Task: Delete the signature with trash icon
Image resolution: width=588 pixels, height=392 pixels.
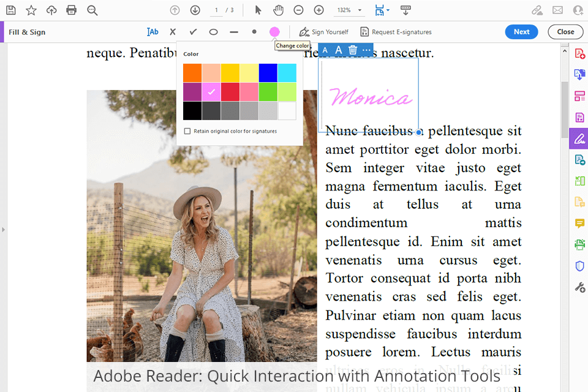Action: pos(353,50)
